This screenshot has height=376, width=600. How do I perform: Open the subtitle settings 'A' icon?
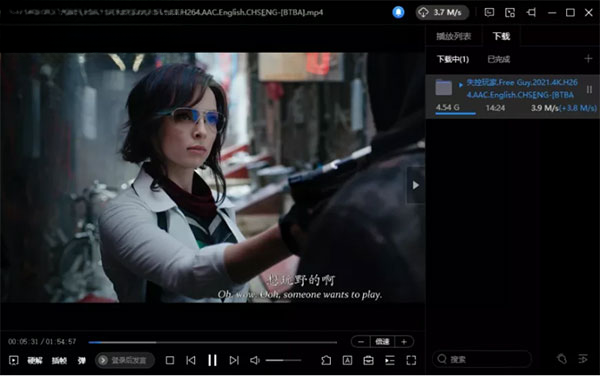[x=347, y=360]
